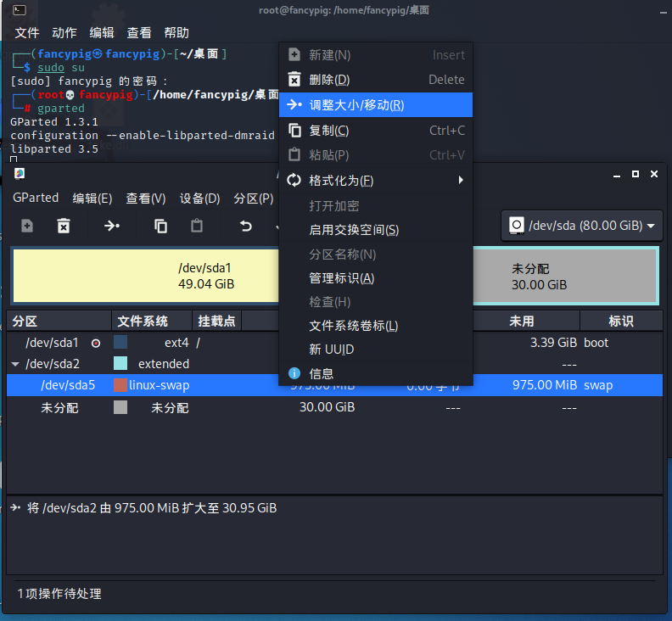Open the 动作 menu in the terminal window
This screenshot has width=672, height=621.
[x=64, y=32]
